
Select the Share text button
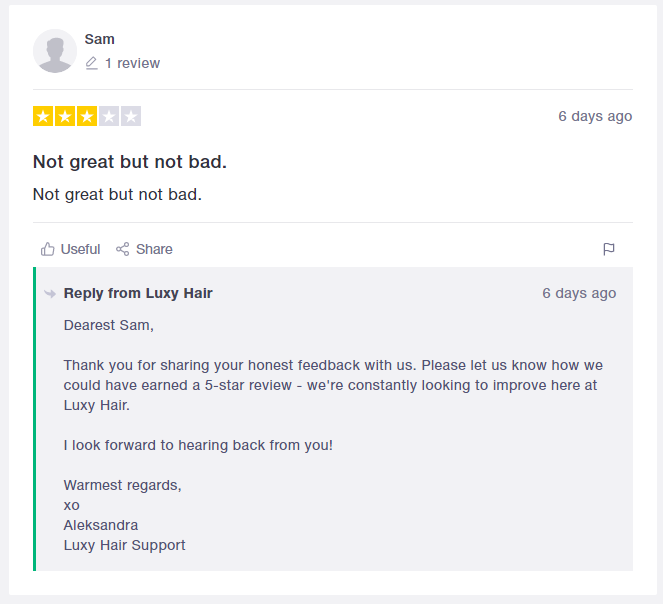coord(154,249)
